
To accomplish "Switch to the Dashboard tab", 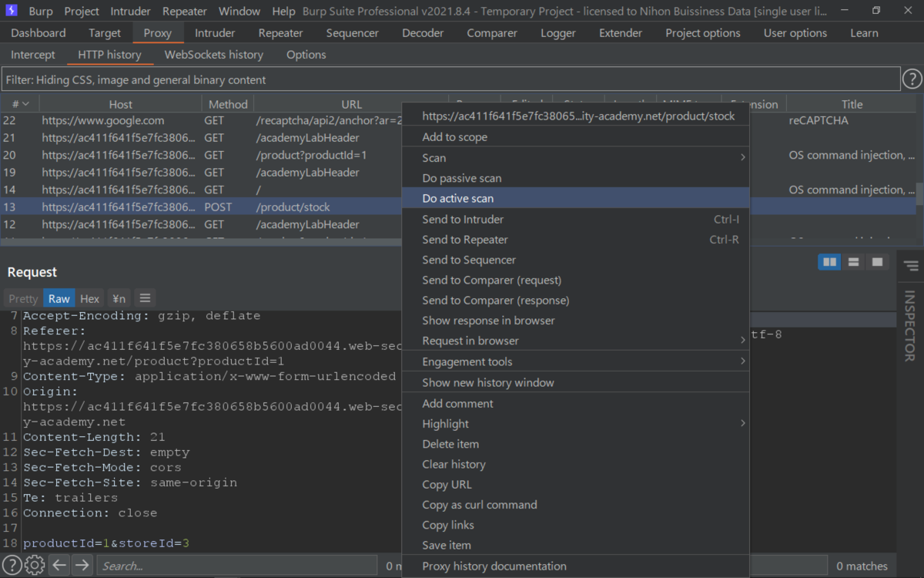I will (38, 33).
